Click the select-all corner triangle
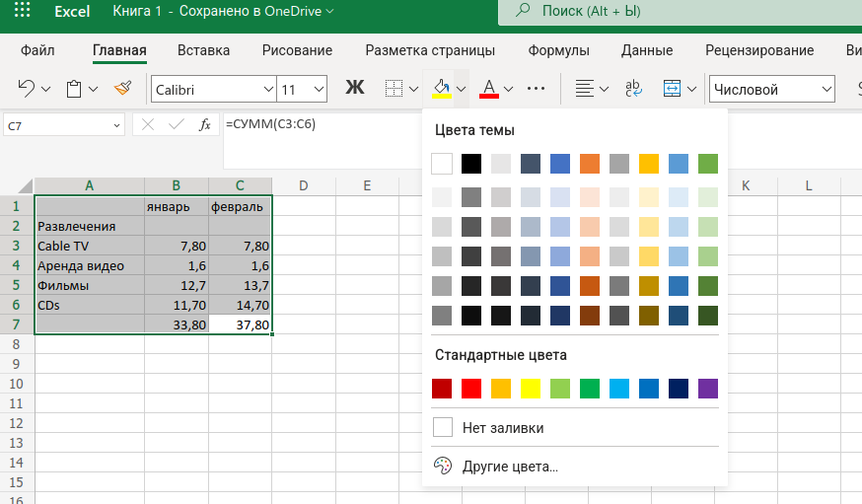This screenshot has height=504, width=862. coord(26,185)
